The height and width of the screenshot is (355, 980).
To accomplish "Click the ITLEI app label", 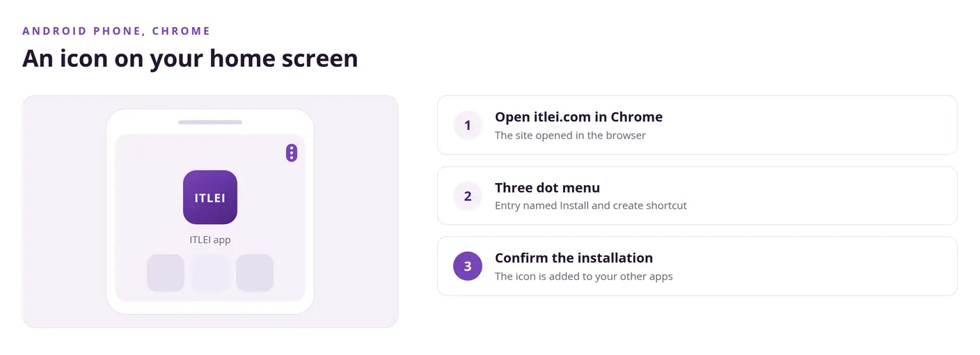I will (210, 239).
